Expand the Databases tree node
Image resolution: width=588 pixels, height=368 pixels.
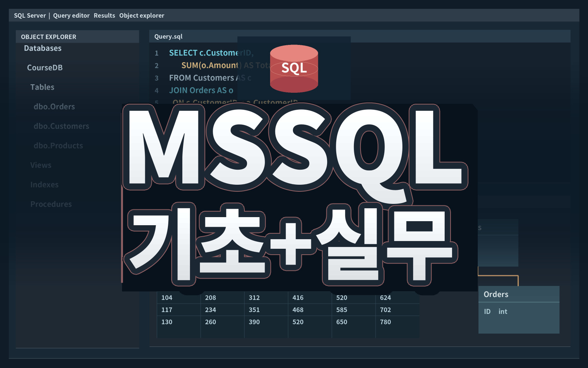coord(43,48)
